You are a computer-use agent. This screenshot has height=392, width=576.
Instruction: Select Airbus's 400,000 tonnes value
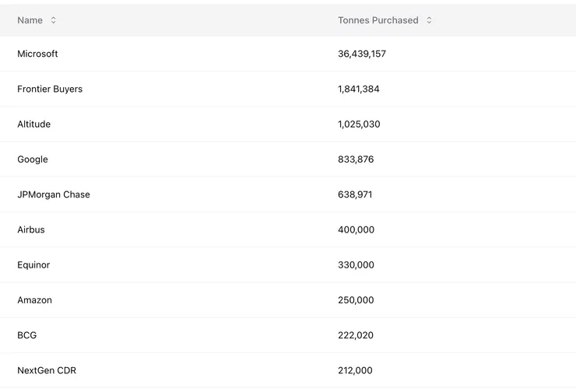(x=356, y=229)
